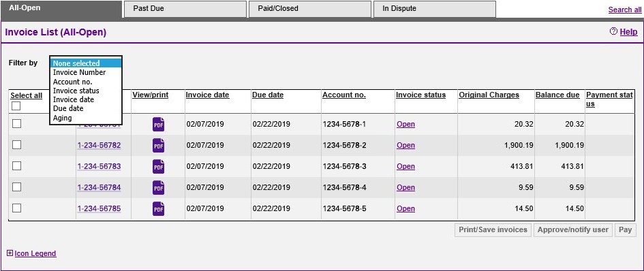Choose Aging in the filter dropdown

pyautogui.click(x=63, y=118)
